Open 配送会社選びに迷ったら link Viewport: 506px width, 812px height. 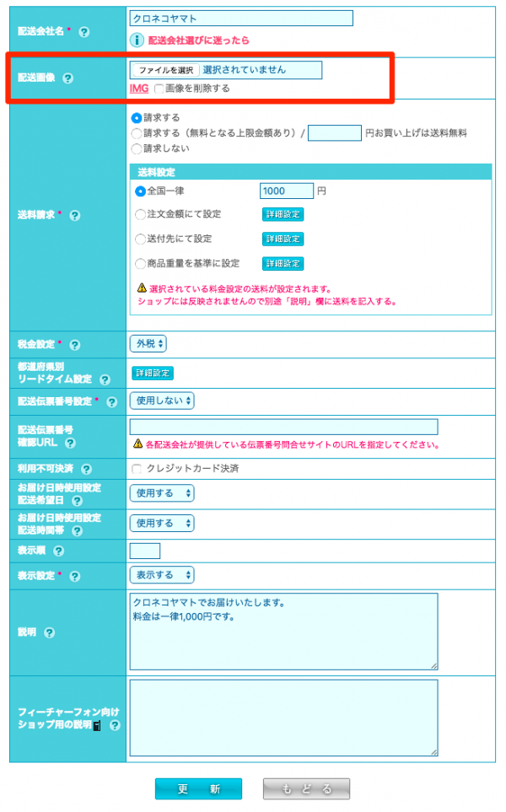tap(198, 40)
